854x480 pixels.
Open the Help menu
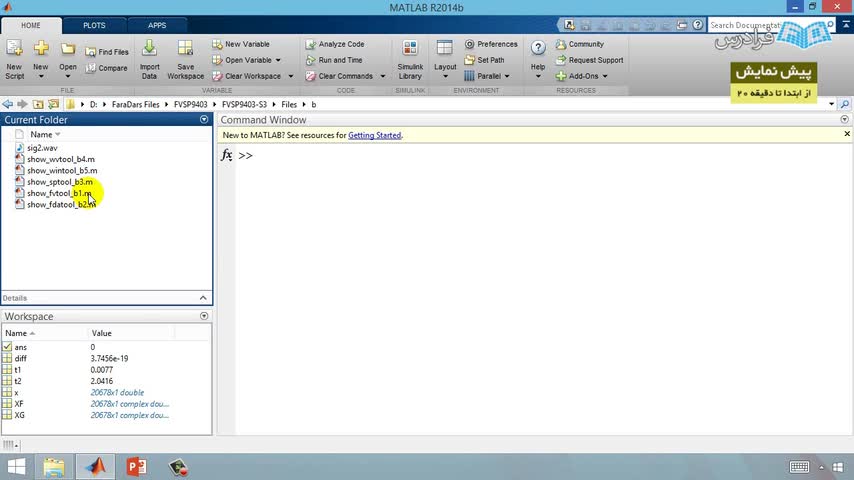click(538, 59)
